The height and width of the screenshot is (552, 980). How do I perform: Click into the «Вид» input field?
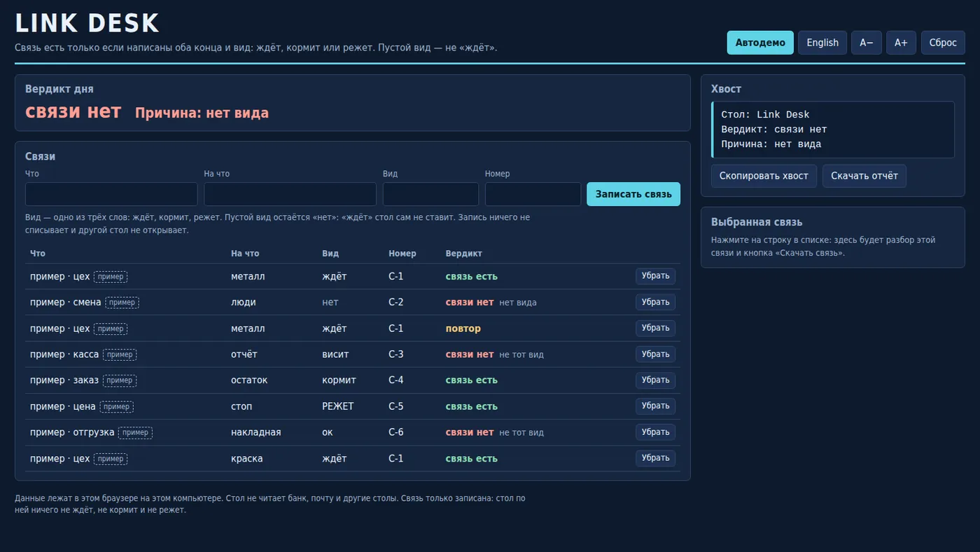click(430, 194)
